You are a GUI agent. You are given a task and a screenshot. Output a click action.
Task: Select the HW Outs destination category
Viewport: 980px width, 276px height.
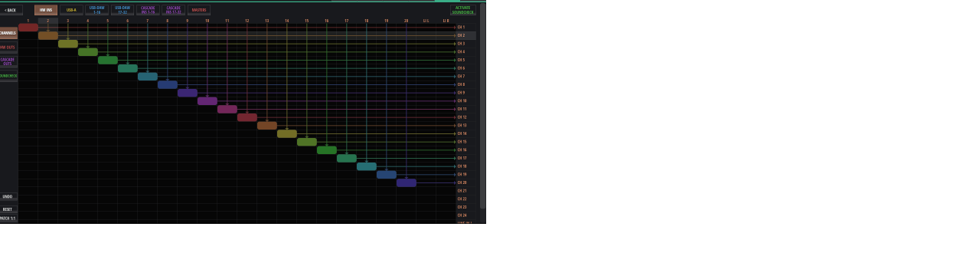click(x=8, y=48)
